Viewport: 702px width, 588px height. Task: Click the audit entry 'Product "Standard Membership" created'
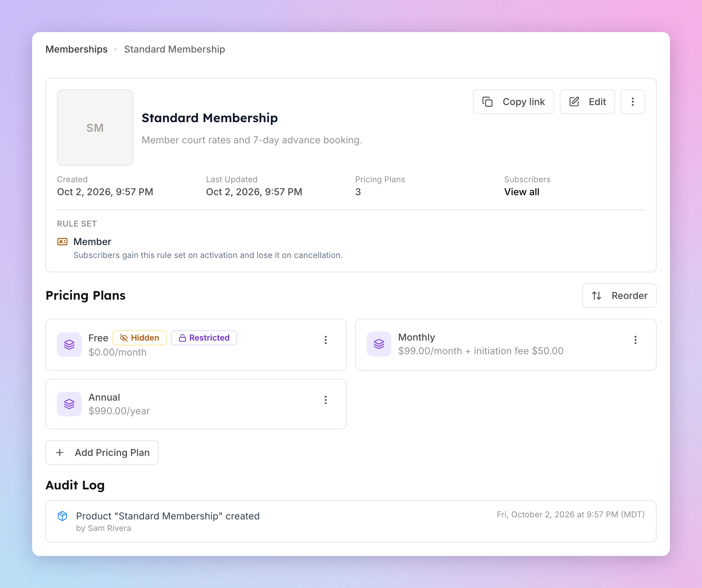click(x=168, y=516)
